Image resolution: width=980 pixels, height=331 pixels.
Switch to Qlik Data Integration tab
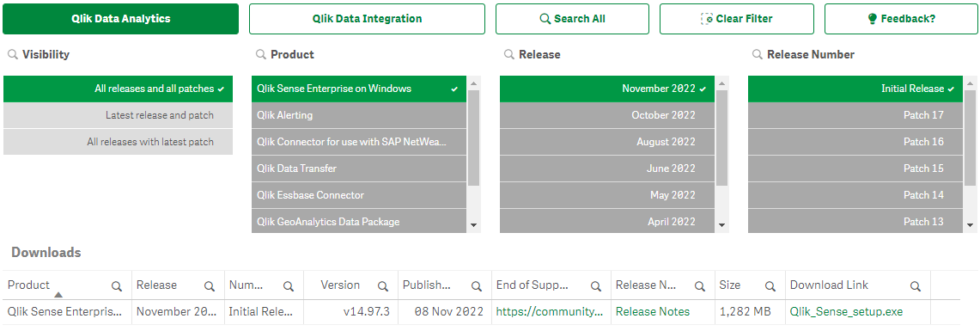point(367,19)
